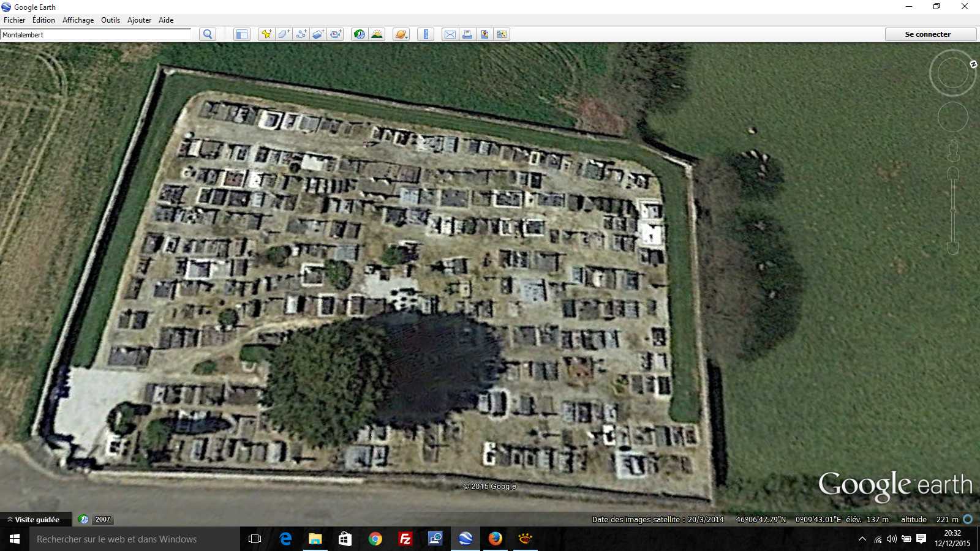Open the Édition menu
Image resolution: width=980 pixels, height=551 pixels.
click(43, 20)
